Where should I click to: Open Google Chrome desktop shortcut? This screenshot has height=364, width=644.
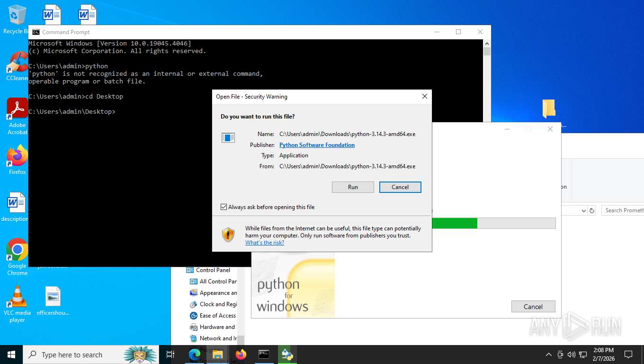[18, 257]
